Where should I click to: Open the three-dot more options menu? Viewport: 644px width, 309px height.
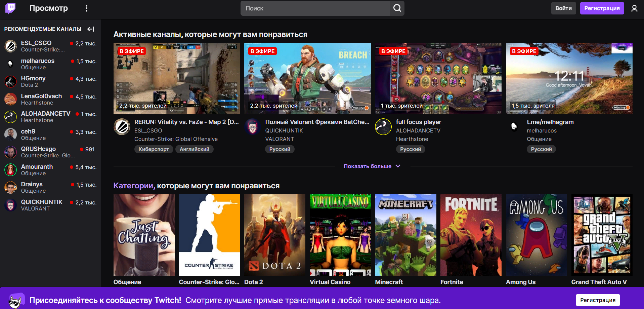coord(86,8)
